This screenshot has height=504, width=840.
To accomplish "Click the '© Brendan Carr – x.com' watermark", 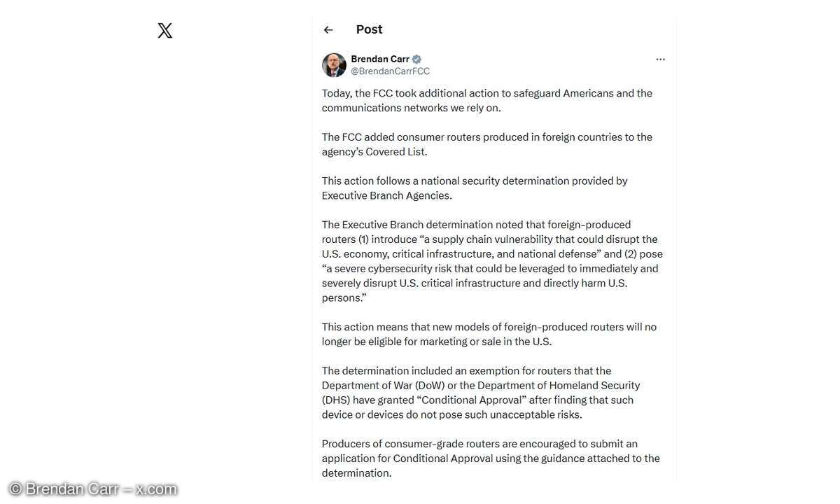I will point(92,489).
